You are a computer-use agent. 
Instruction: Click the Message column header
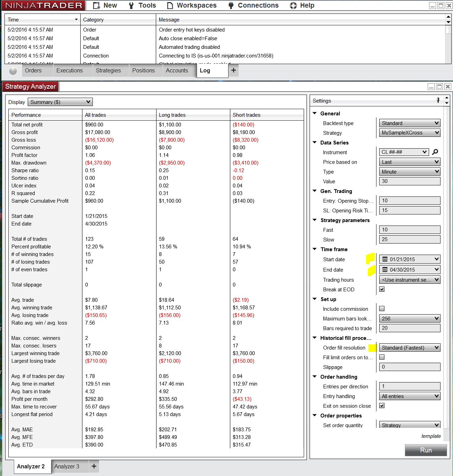(301, 20)
